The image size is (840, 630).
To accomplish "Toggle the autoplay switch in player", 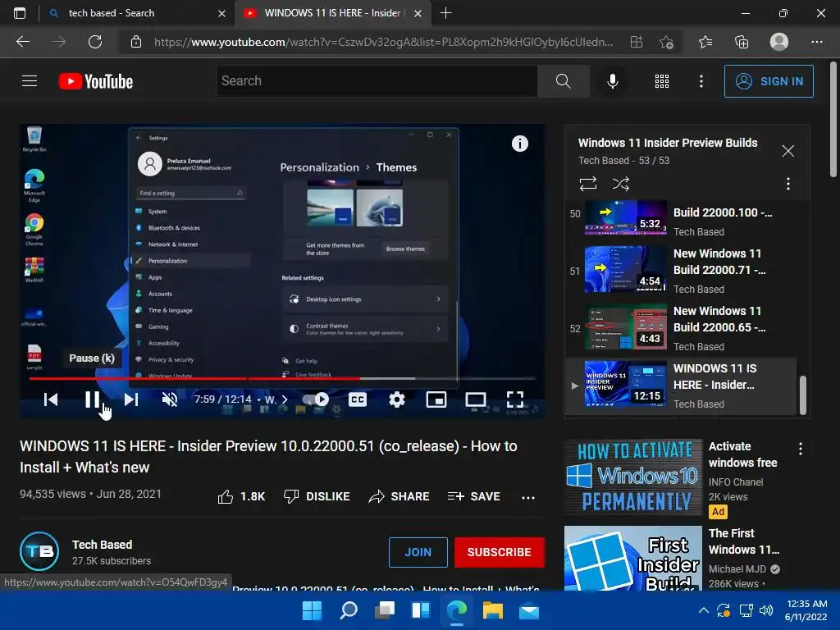I will point(315,399).
